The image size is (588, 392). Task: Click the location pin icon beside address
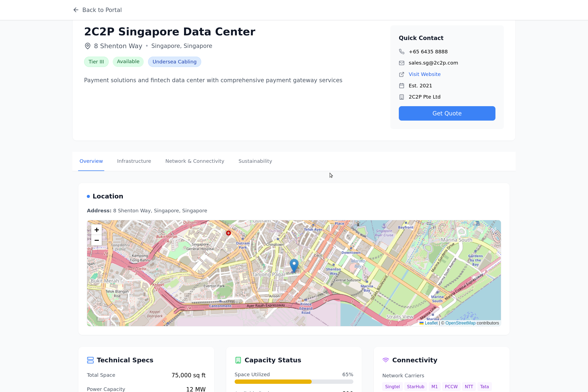[88, 46]
